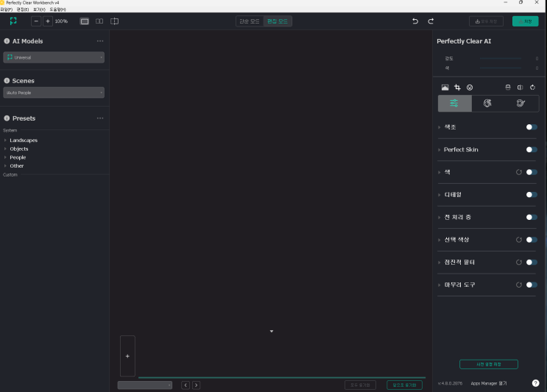This screenshot has height=392, width=547.
Task: Switch to the face-with-pencil tab
Action: (520, 103)
